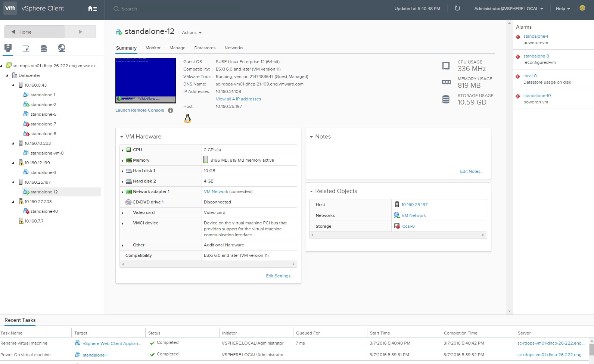Collapse host 10.160.27.203 tree node

[x=13, y=202]
